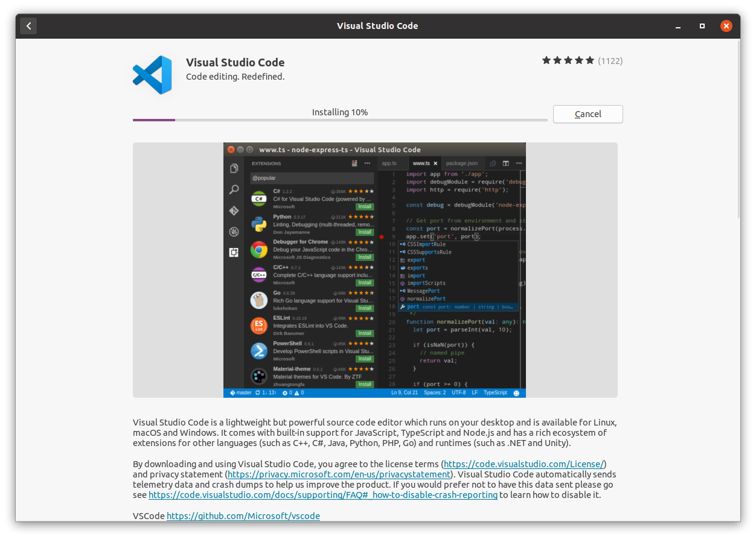Click the Visual Studio Code logo icon
756x539 pixels.
pyautogui.click(x=152, y=75)
